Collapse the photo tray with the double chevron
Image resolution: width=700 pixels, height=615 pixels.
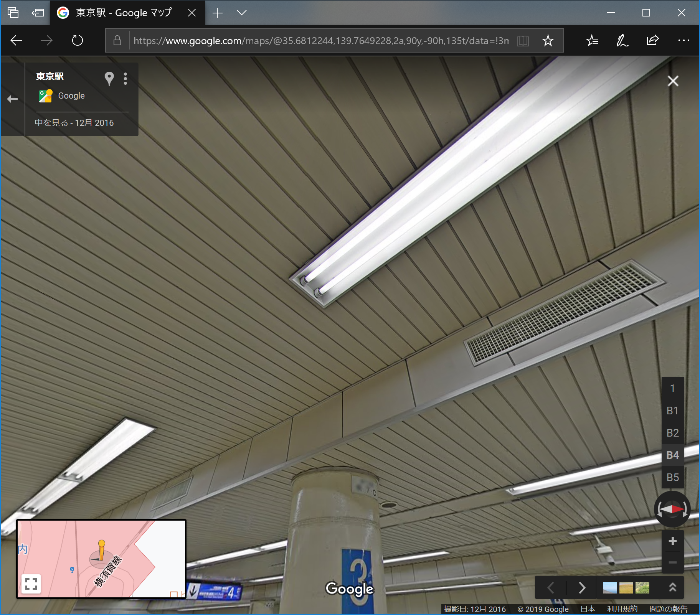pos(673,587)
